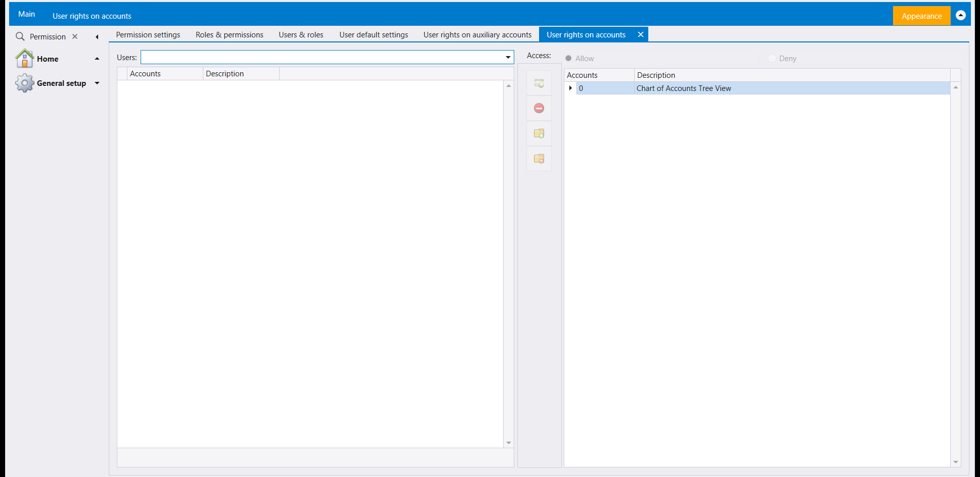Open User default settings tab

pyautogui.click(x=374, y=34)
